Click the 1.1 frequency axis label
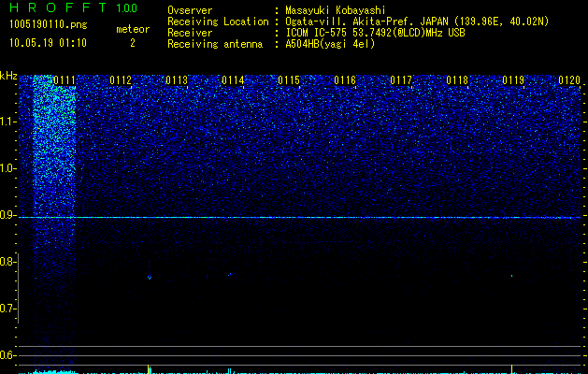The width and height of the screenshot is (588, 374). click(x=7, y=122)
